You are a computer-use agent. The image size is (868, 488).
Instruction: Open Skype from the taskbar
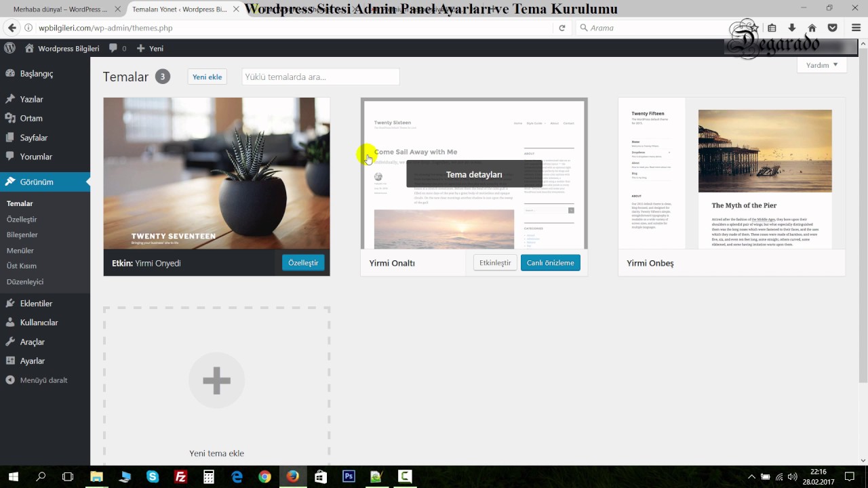point(153,476)
